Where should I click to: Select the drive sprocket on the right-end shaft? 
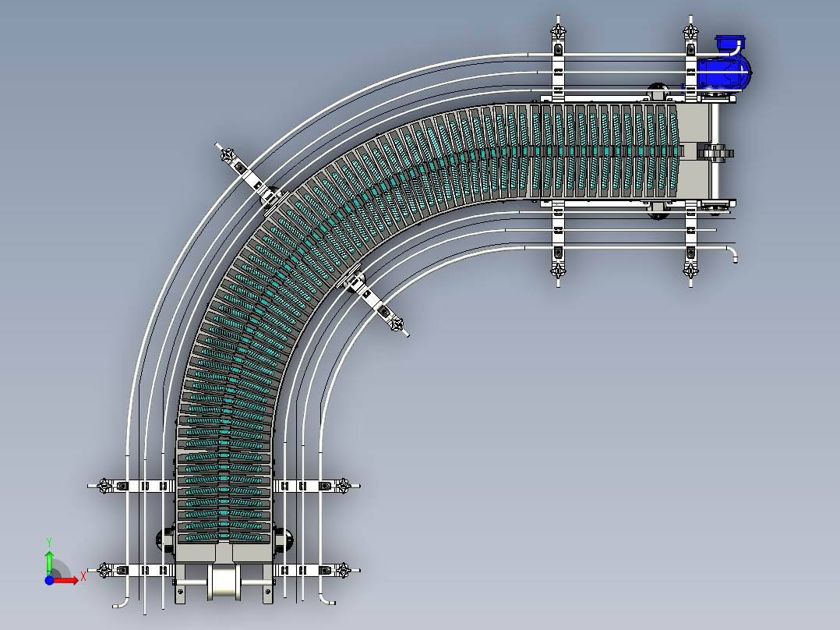coord(715,153)
